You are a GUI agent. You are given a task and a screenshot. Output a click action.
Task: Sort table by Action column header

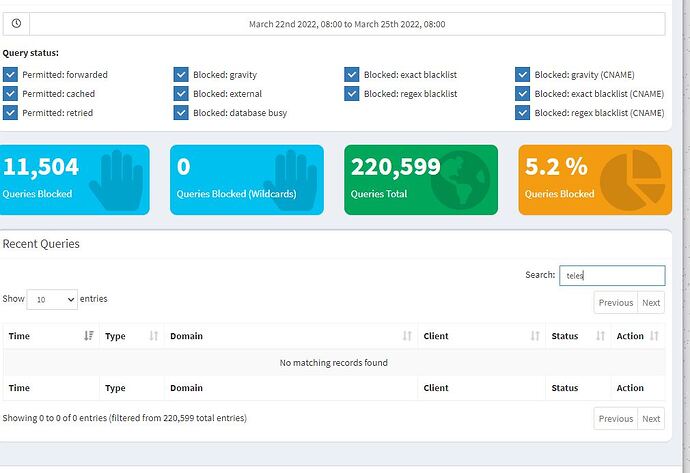point(636,336)
